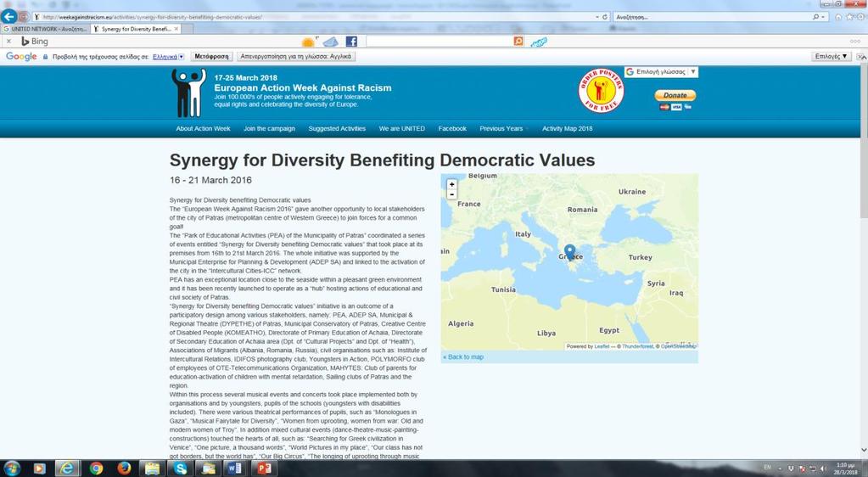Click in the Bing toolbar search box

click(x=440, y=42)
